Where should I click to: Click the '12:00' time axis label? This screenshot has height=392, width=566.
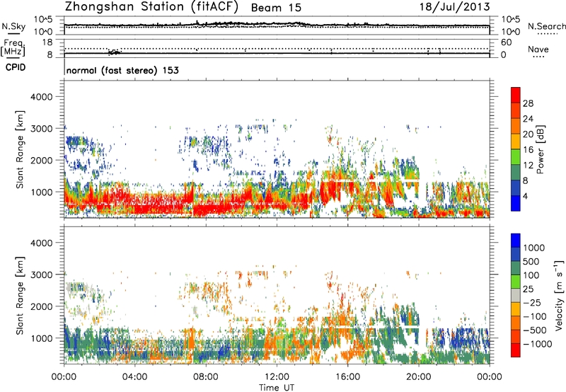[x=277, y=377]
